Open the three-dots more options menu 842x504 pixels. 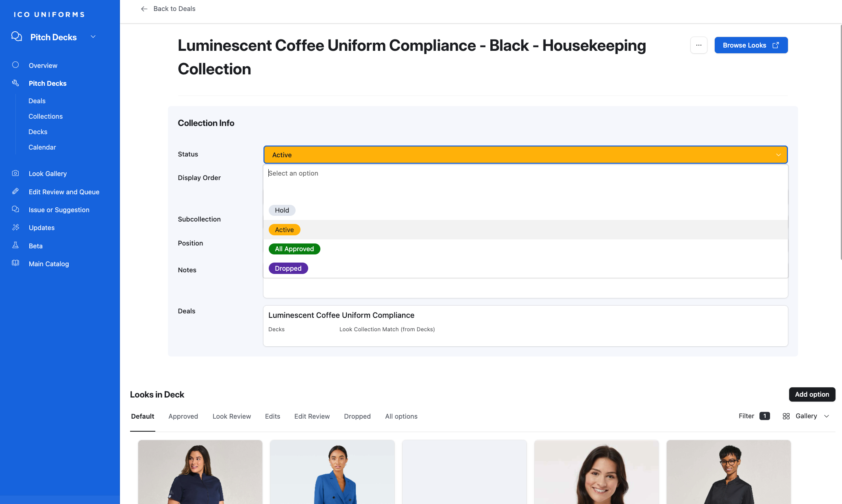(x=698, y=45)
